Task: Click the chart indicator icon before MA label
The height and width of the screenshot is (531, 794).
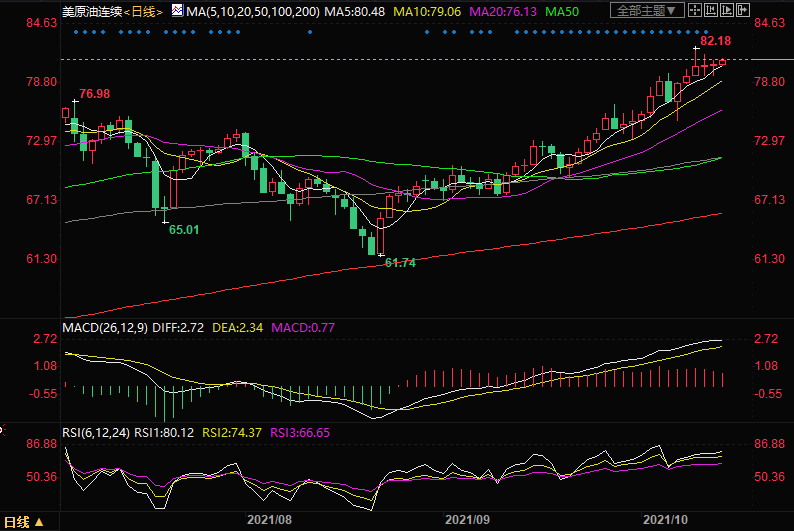Action: (x=177, y=11)
